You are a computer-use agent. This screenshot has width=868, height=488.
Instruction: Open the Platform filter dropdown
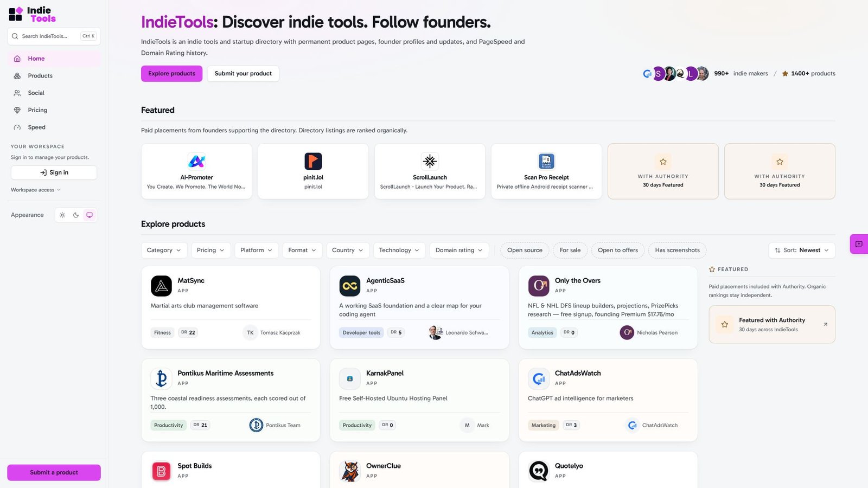256,250
